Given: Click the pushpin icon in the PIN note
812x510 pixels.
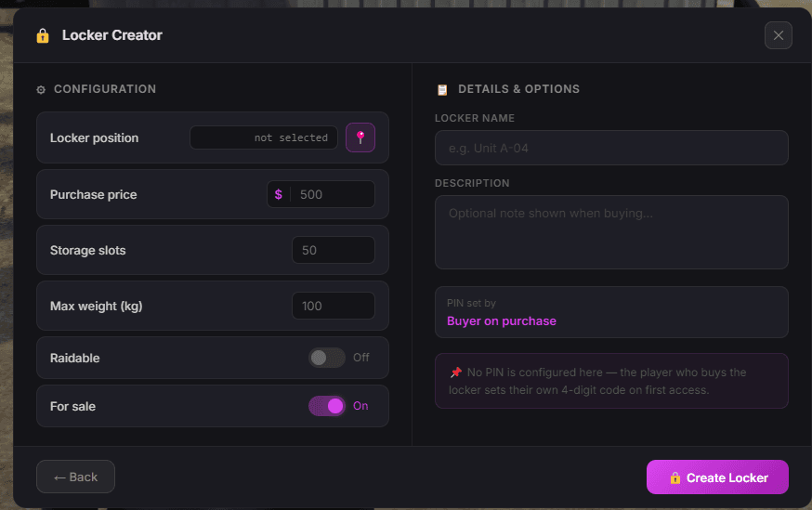Looking at the screenshot, I should [x=456, y=373].
